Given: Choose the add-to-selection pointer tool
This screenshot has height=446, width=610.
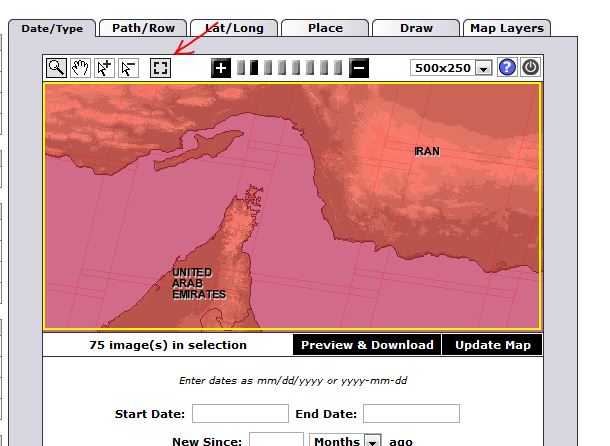Looking at the screenshot, I should pyautogui.click(x=104, y=68).
